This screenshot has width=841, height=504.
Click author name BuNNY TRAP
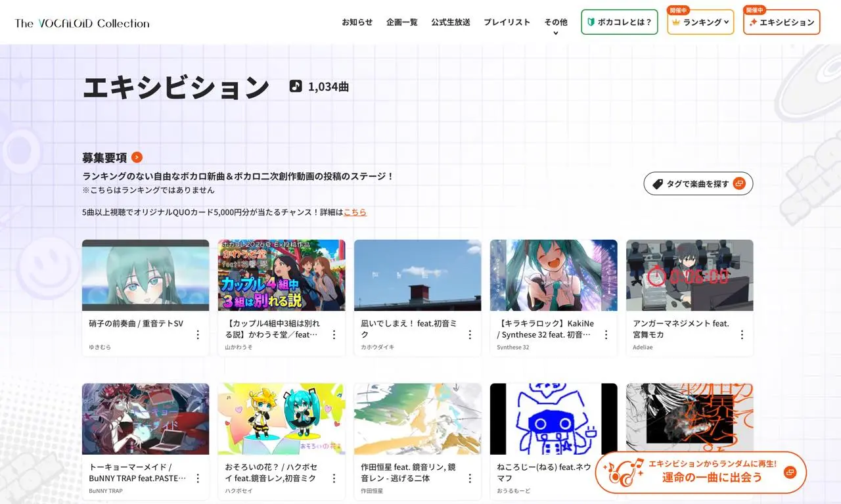tap(106, 491)
